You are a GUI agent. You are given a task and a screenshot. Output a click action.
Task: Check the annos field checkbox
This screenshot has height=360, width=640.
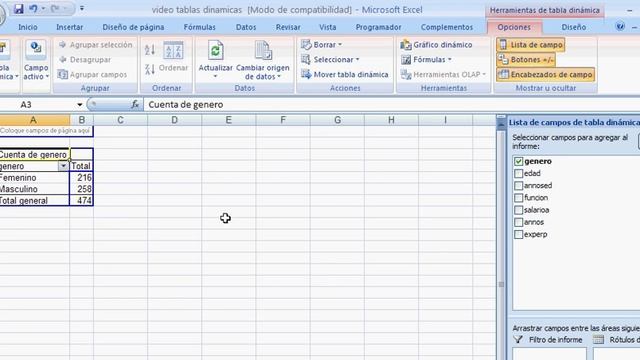coord(518,222)
